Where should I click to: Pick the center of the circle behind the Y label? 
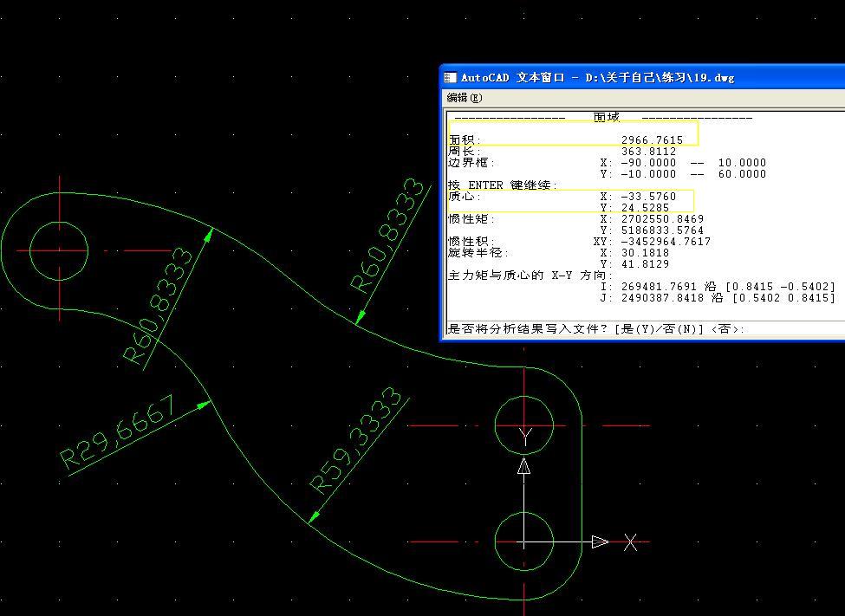(x=524, y=425)
